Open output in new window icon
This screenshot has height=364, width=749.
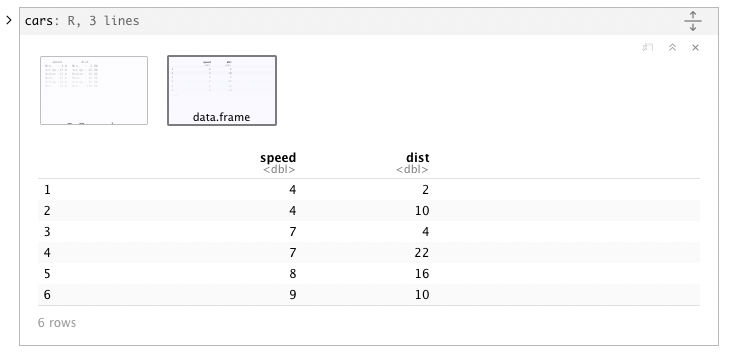pyautogui.click(x=648, y=47)
